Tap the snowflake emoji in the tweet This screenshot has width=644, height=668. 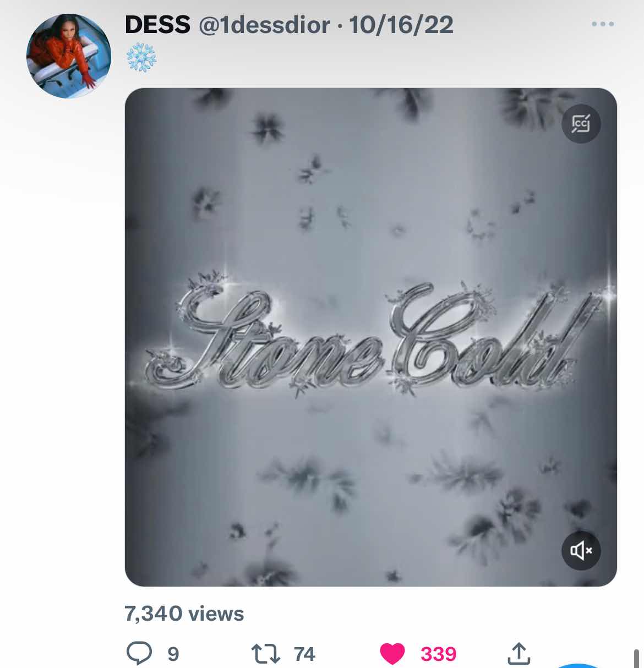pos(141,57)
